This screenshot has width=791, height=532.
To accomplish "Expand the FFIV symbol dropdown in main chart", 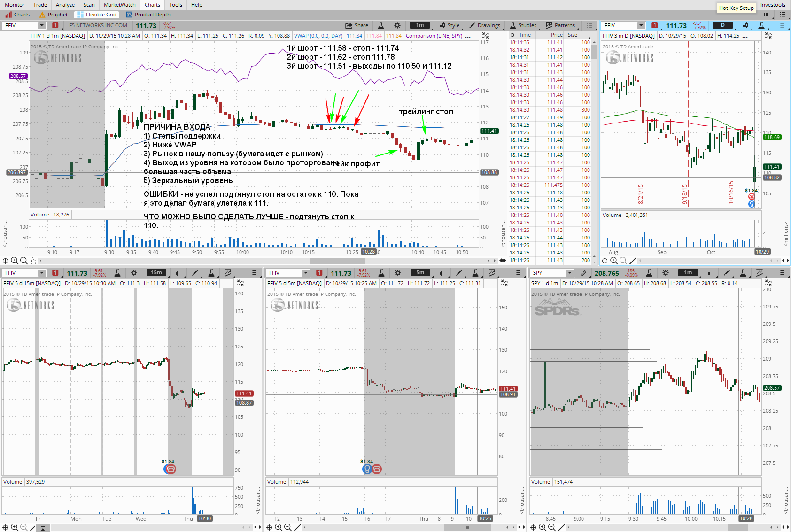I will click(42, 25).
